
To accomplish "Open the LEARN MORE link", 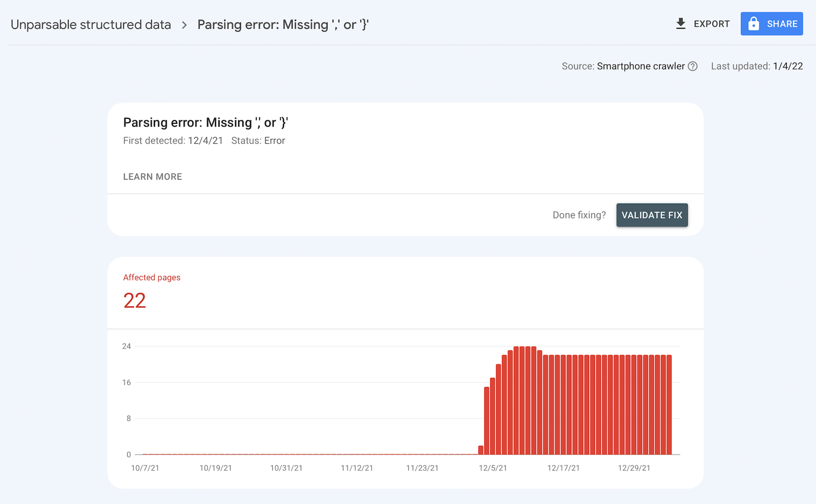I will pos(152,177).
